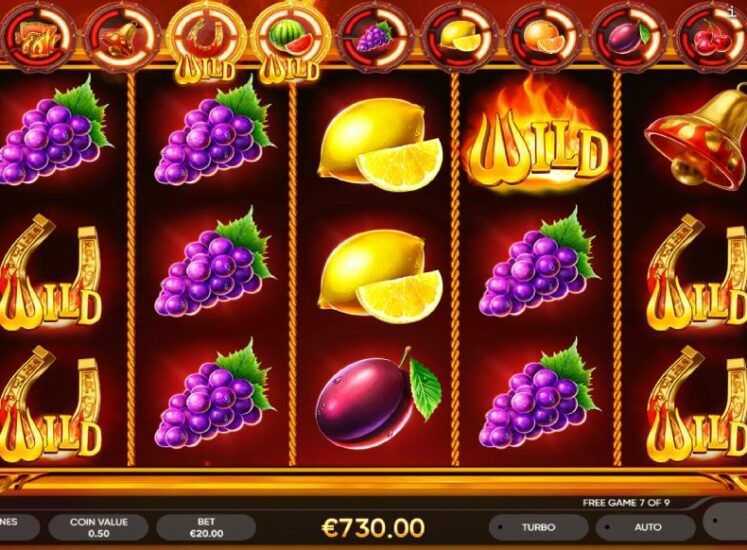747x550 pixels.
Task: Click the orange fruit medallion
Action: 544,37
